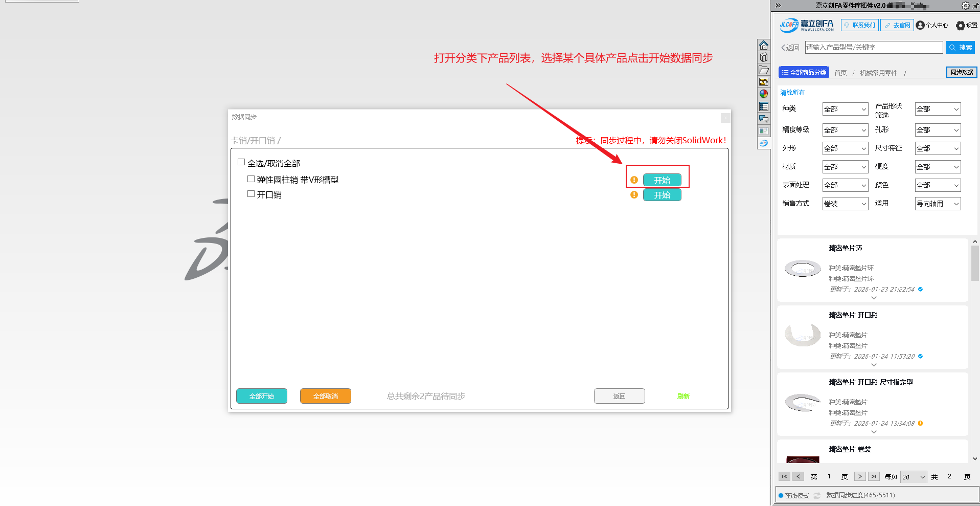Go to 首页 in the breadcrumb
This screenshot has width=980, height=506.
click(840, 73)
